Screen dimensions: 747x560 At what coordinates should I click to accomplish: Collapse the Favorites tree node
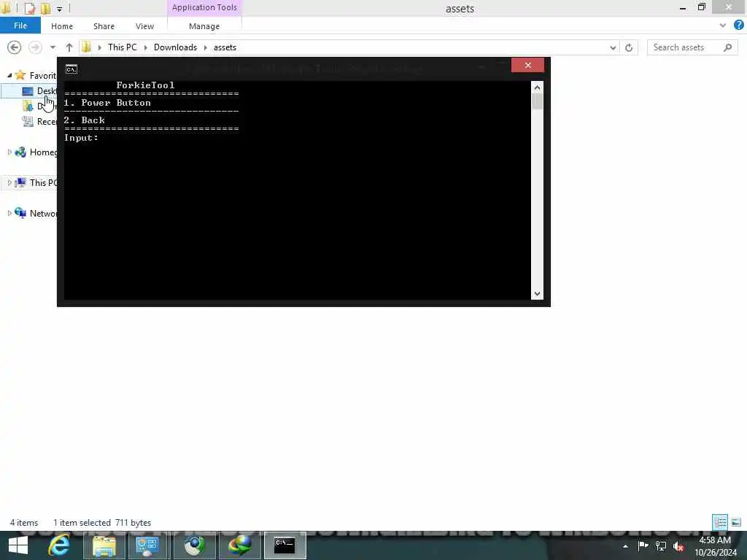click(x=9, y=75)
